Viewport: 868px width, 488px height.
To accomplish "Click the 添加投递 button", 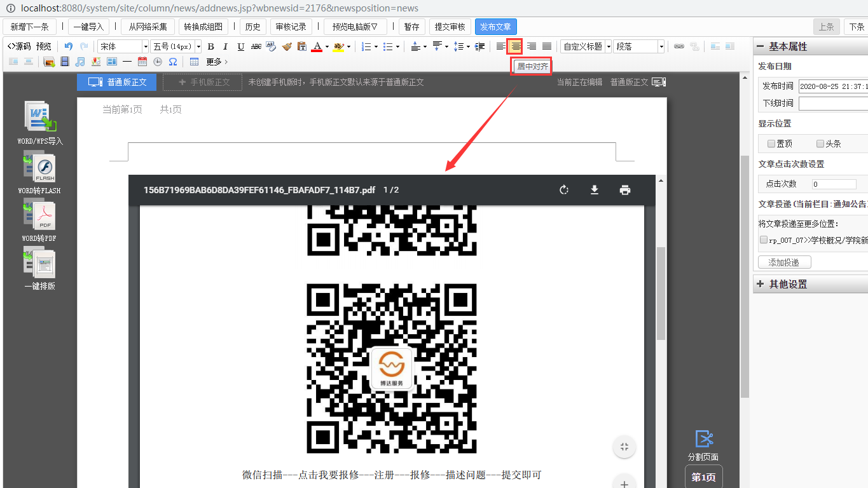I will [x=784, y=262].
